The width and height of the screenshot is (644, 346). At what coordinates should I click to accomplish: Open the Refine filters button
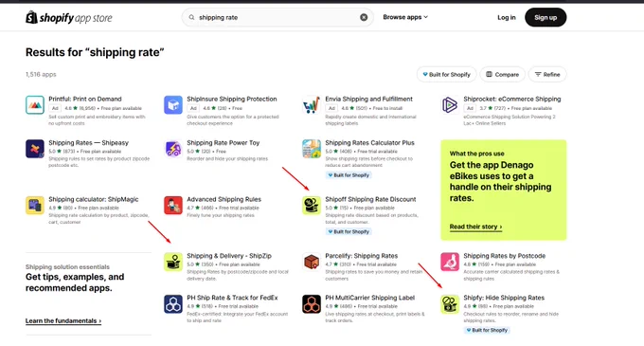coord(547,74)
